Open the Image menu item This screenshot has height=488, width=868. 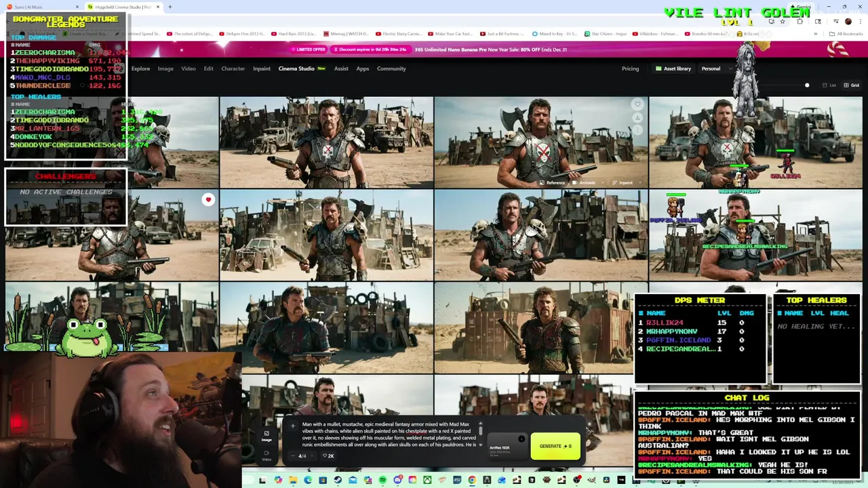pyautogui.click(x=165, y=68)
